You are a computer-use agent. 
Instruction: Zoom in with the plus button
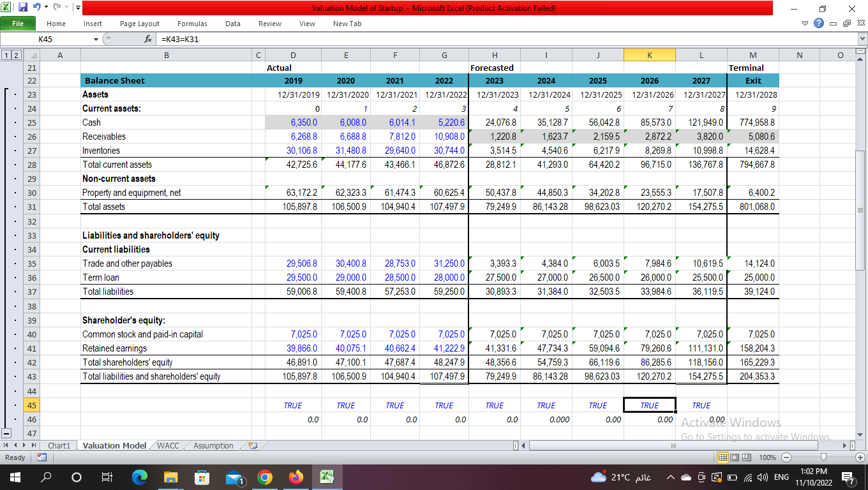click(860, 457)
